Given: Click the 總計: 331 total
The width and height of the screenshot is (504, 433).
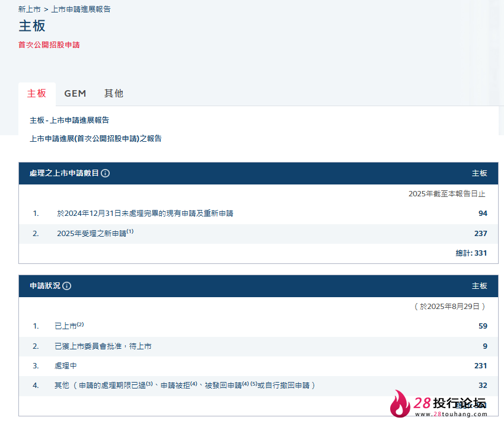Looking at the screenshot, I should coord(471,253).
